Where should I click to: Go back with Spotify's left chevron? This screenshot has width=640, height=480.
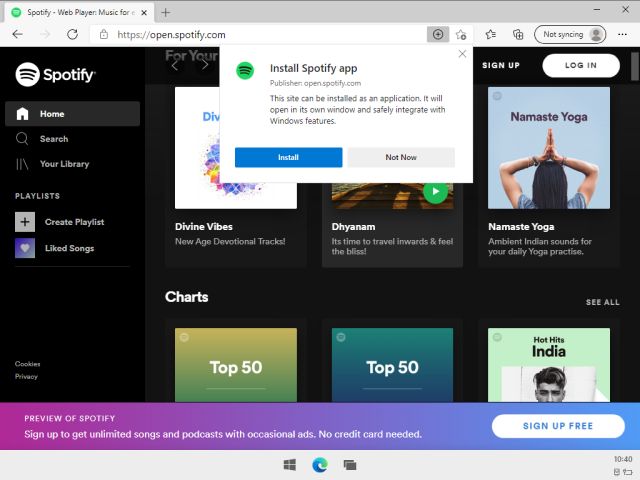175,65
